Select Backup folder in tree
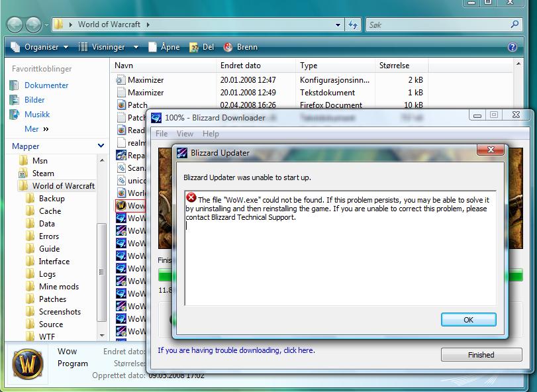This screenshot has height=392, width=537. coord(52,199)
